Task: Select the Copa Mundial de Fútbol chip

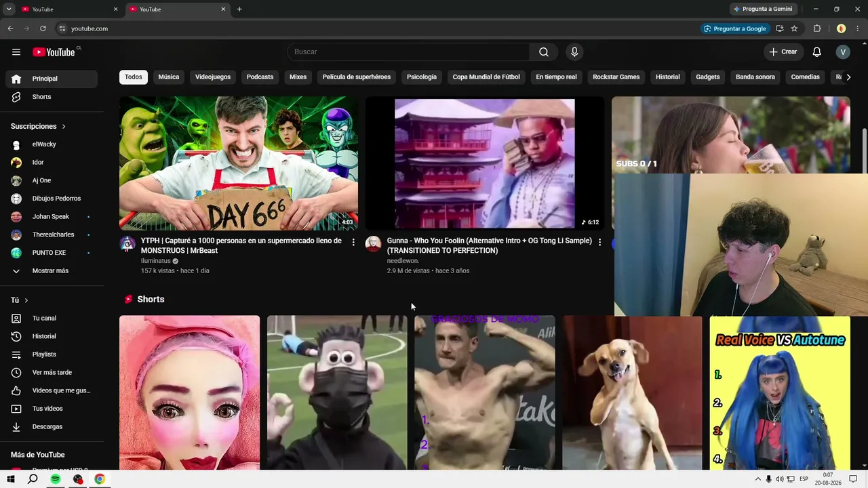Action: 486,77
